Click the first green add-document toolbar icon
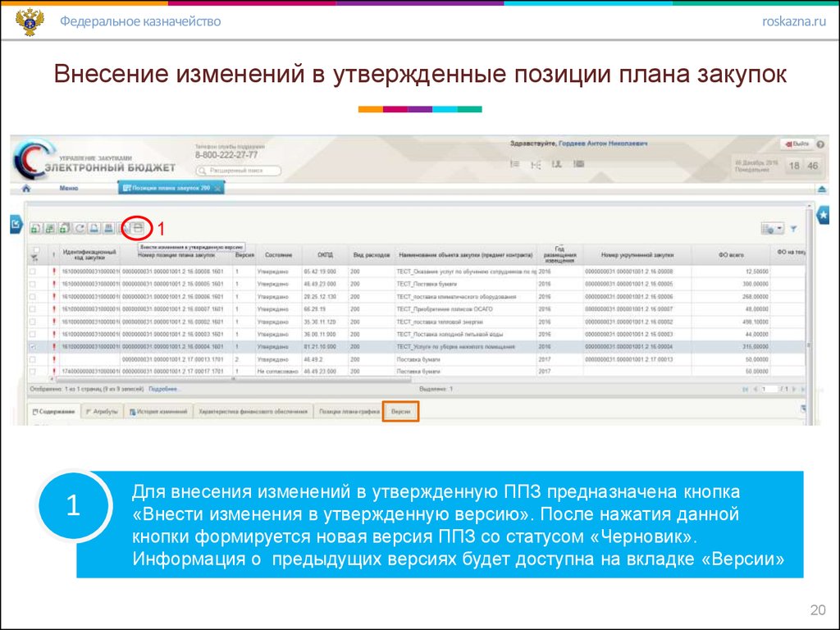Image resolution: width=840 pixels, height=630 pixels. [35, 228]
